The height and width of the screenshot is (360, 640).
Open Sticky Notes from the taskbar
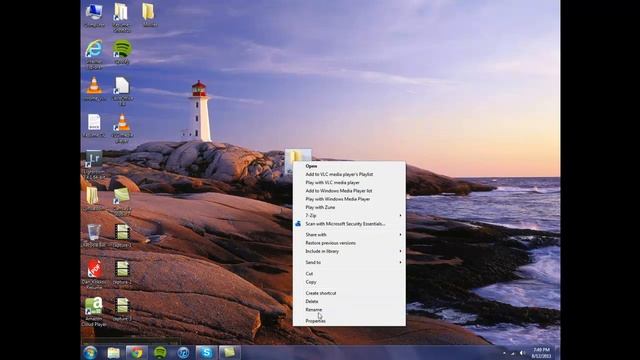click(230, 353)
